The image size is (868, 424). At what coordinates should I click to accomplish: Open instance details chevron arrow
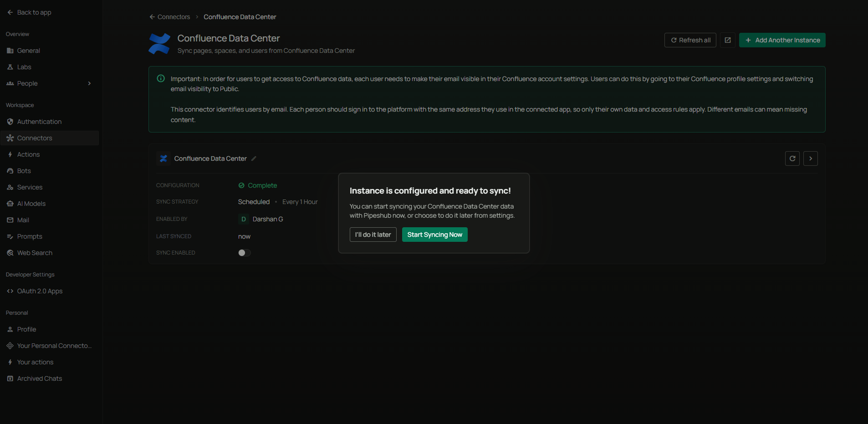click(811, 158)
